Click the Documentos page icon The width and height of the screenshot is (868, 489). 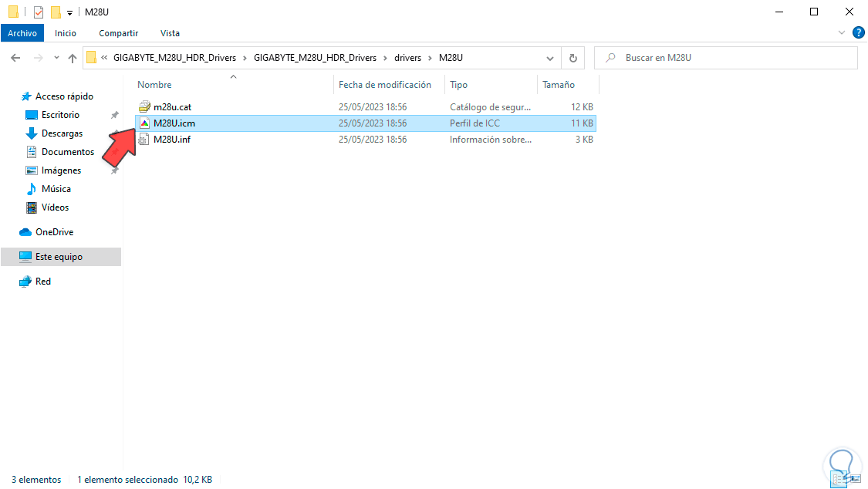pyautogui.click(x=32, y=152)
